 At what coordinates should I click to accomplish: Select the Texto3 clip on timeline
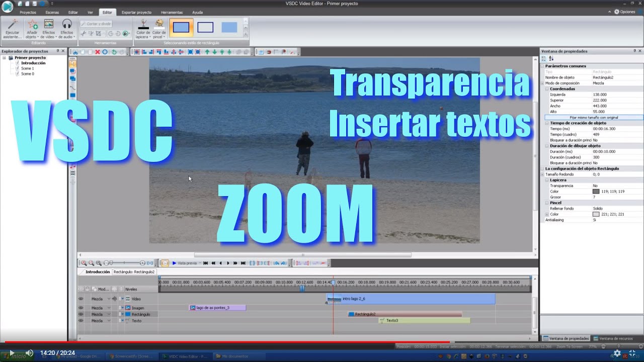424,320
